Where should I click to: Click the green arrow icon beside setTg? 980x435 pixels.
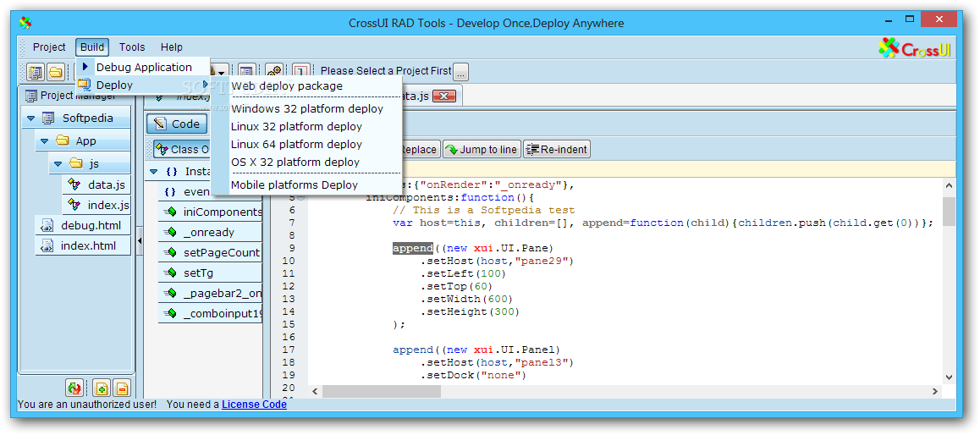[x=170, y=273]
